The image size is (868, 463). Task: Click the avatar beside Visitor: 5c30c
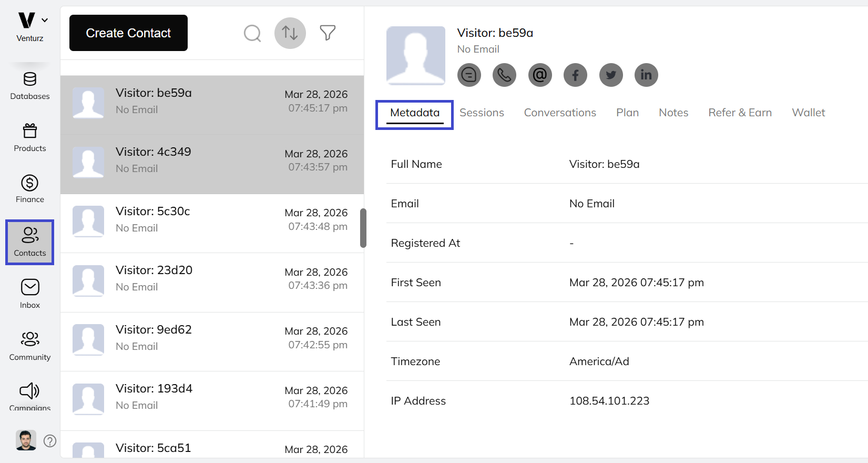88,222
